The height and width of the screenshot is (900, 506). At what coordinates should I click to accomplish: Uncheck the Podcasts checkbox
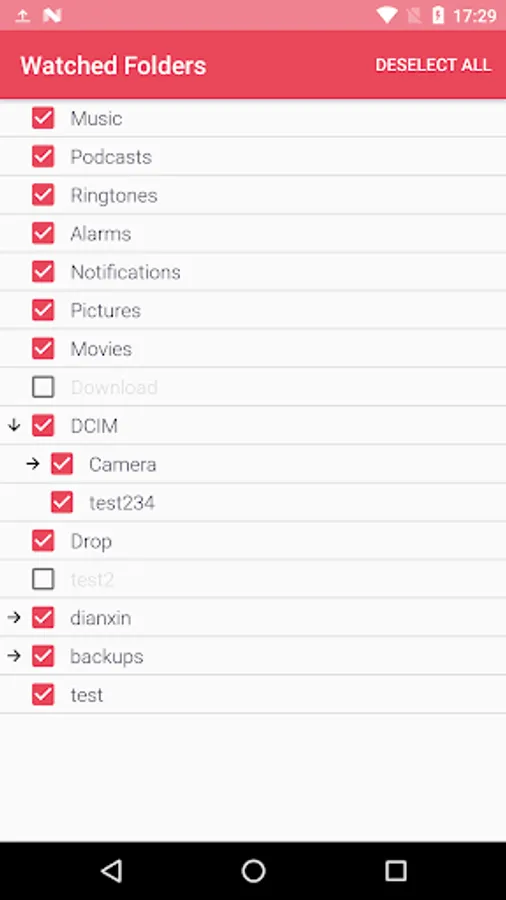click(x=43, y=156)
